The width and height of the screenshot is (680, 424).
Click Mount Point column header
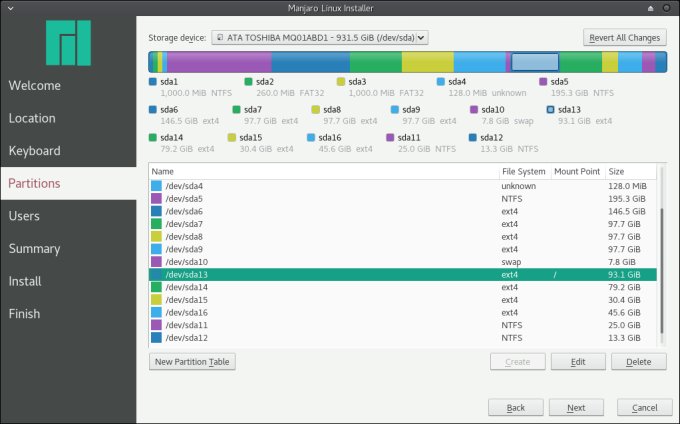577,172
